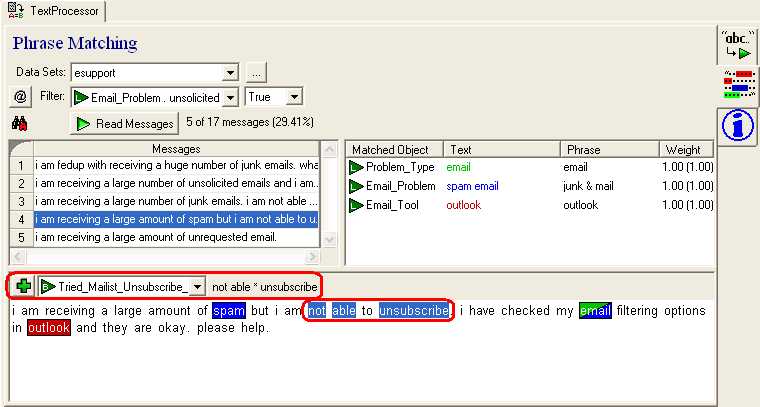Select message row 5 about unrequested email

pos(175,238)
